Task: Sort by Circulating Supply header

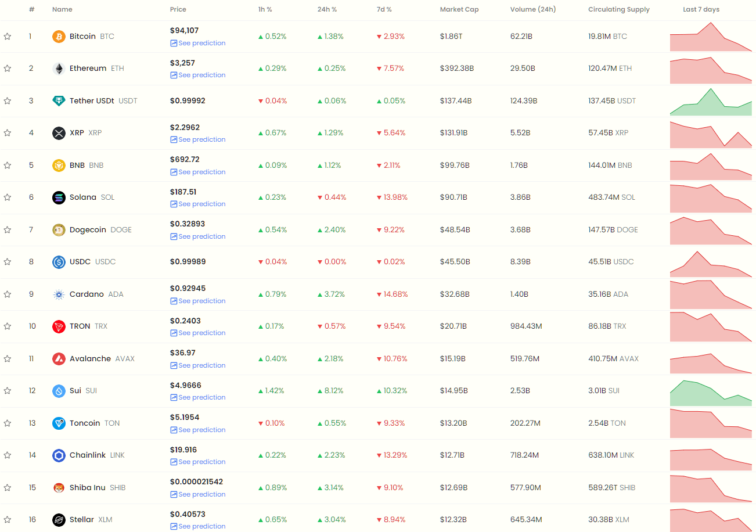Action: tap(619, 9)
